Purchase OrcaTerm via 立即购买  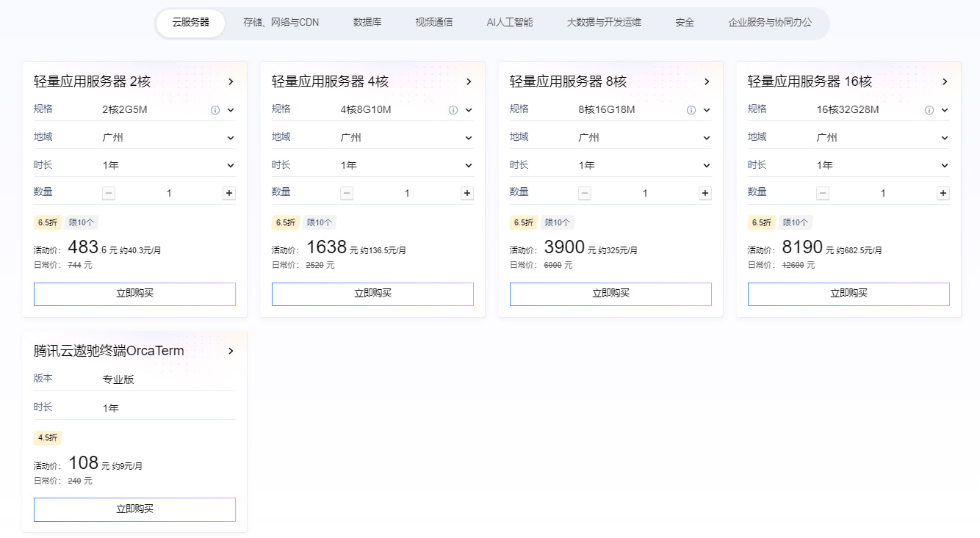(134, 509)
